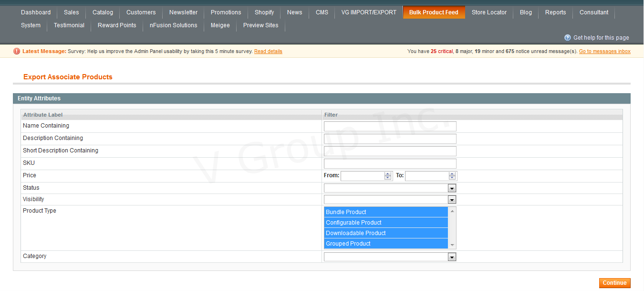Decrease the Price To value with down arrow
Image resolution: width=644 pixels, height=291 pixels.
coord(452,178)
